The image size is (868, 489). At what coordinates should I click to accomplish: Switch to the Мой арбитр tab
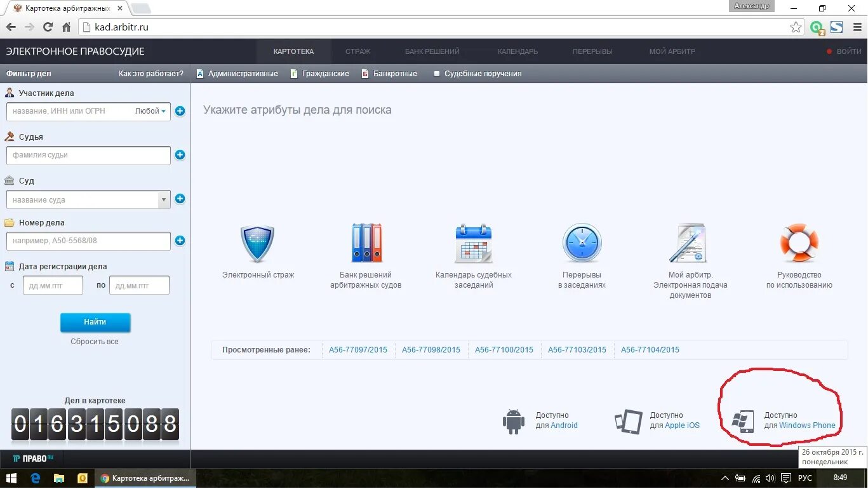coord(672,51)
